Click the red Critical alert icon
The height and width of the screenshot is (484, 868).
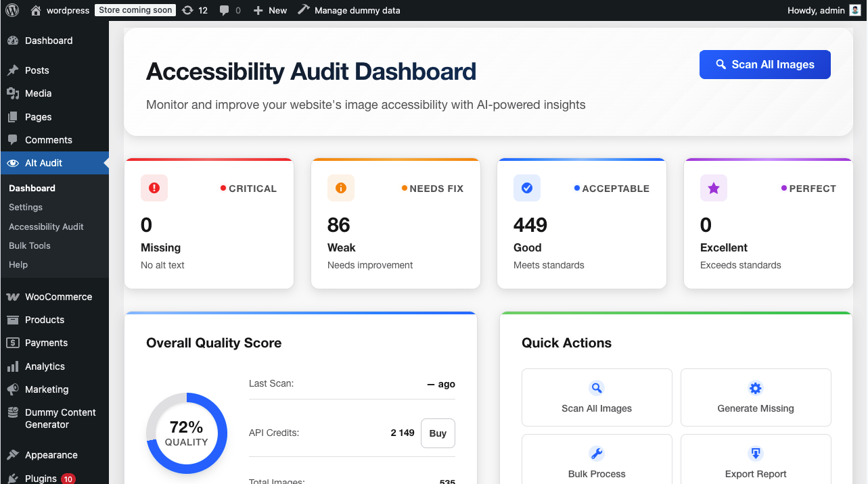pos(154,188)
